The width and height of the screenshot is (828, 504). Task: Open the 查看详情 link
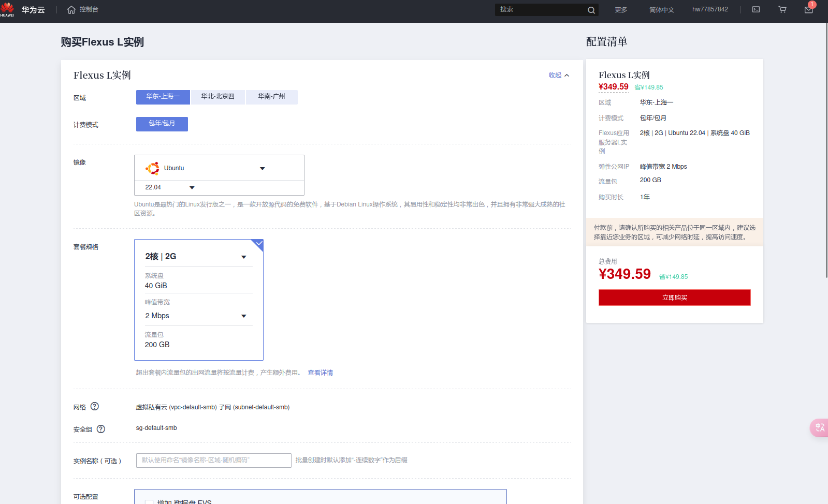(320, 373)
